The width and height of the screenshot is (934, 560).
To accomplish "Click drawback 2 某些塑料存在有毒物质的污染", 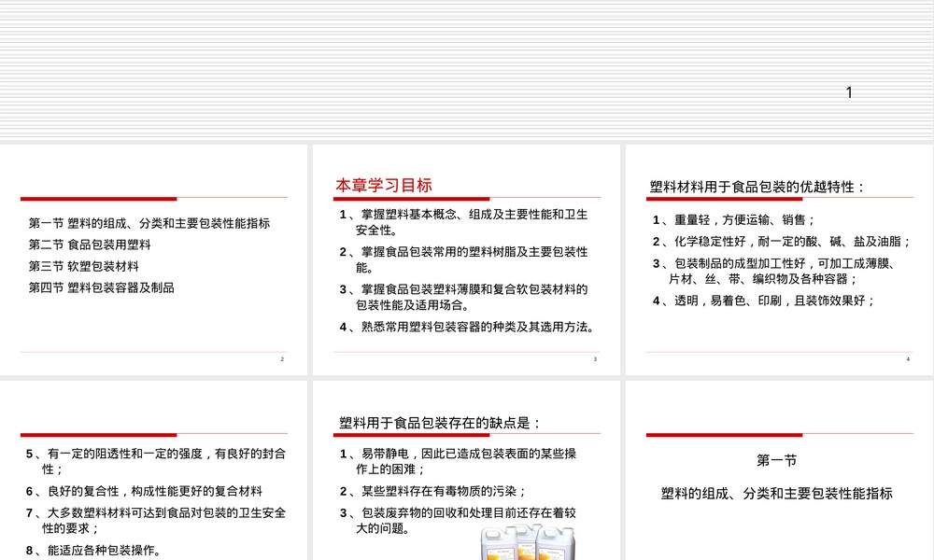I will (433, 491).
